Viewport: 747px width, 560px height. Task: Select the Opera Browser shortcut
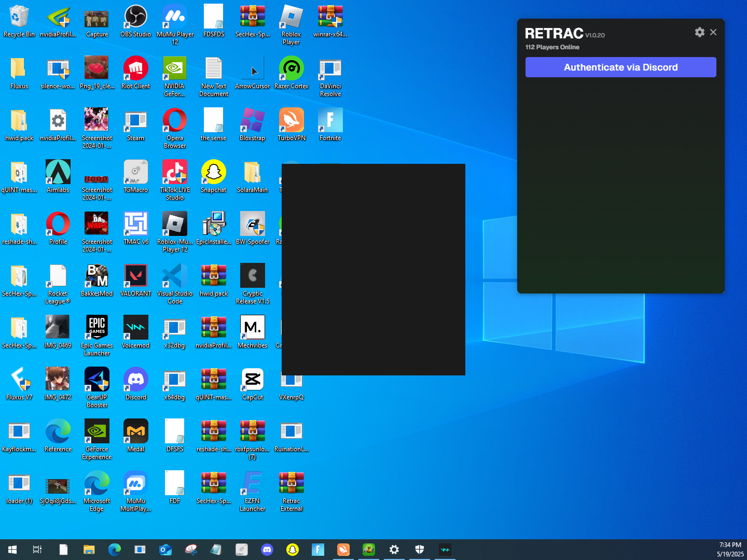point(175,129)
